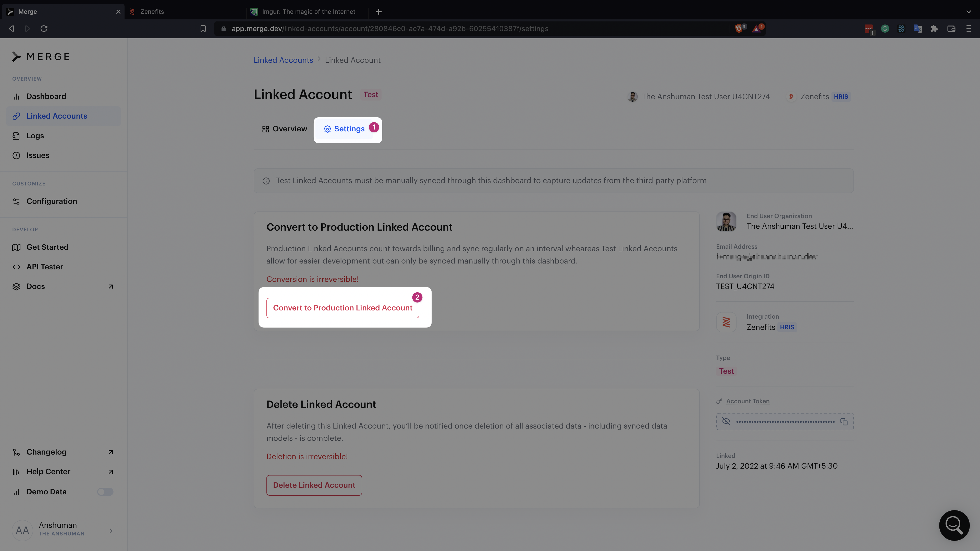The image size is (980, 551).
Task: Click the Linked date July 2, 2022 text
Action: pos(776,466)
